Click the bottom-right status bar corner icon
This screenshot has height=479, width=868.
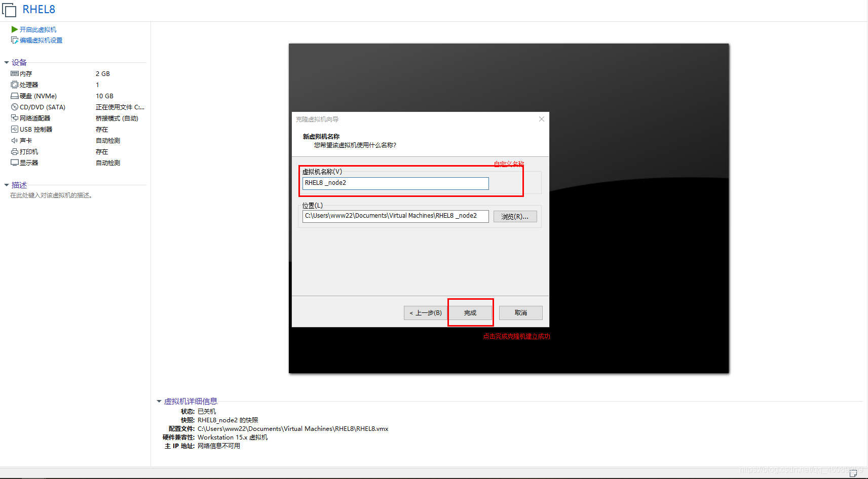853,473
